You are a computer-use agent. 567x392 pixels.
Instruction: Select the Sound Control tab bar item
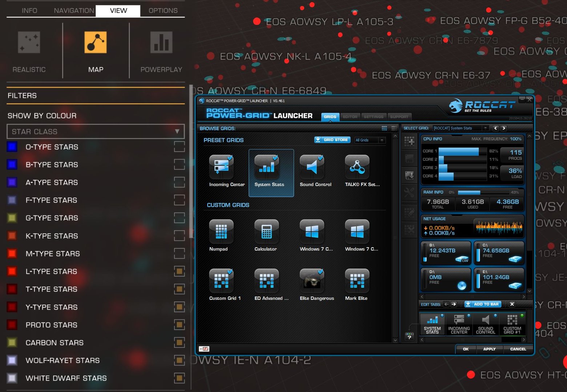click(x=486, y=324)
